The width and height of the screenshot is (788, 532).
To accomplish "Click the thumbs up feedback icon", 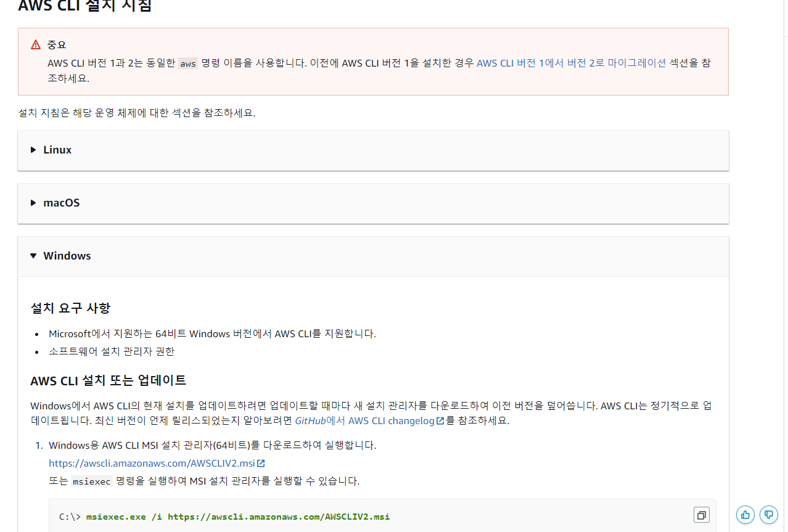I will (x=745, y=514).
